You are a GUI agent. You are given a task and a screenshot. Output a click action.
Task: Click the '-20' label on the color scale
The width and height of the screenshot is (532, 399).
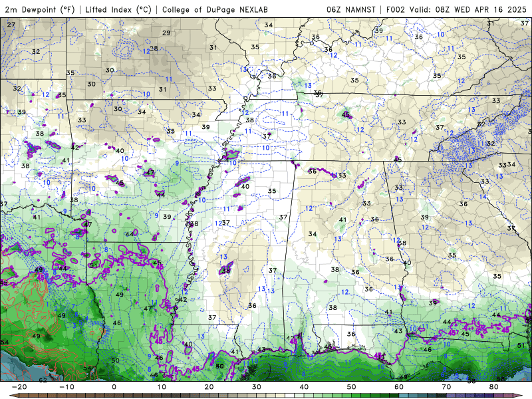(19, 387)
